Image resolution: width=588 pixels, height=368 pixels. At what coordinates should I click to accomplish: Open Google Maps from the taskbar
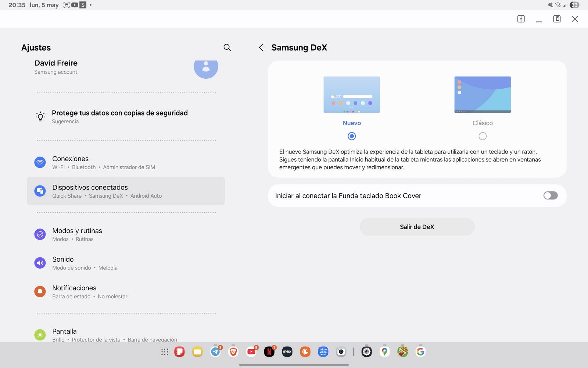click(384, 352)
